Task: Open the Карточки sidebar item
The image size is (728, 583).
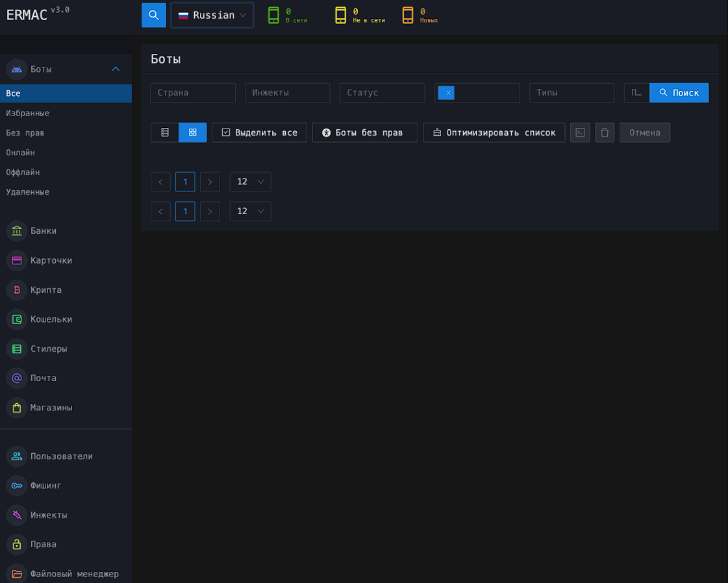Action: tap(51, 260)
